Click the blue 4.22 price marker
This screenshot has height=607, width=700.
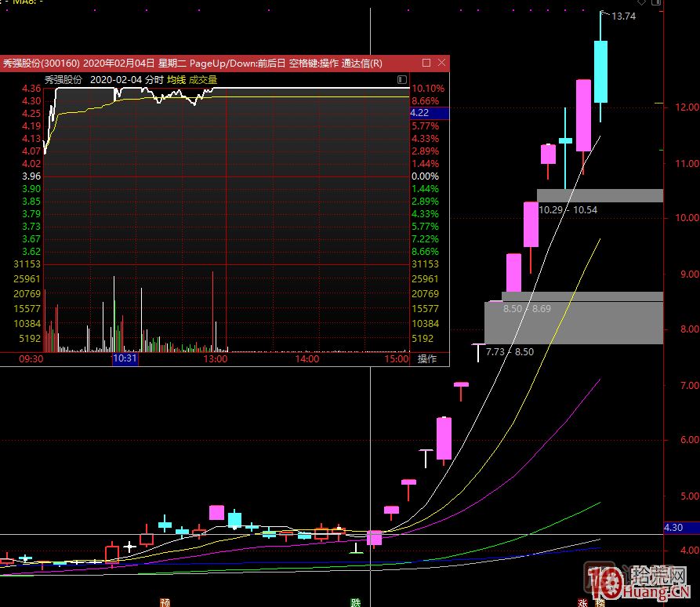pyautogui.click(x=429, y=113)
